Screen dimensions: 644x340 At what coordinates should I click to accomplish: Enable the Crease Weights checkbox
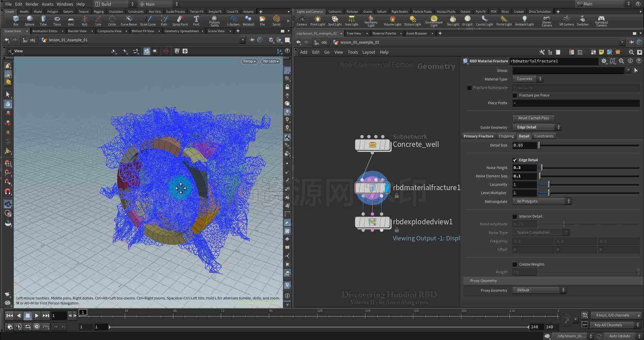point(515,265)
